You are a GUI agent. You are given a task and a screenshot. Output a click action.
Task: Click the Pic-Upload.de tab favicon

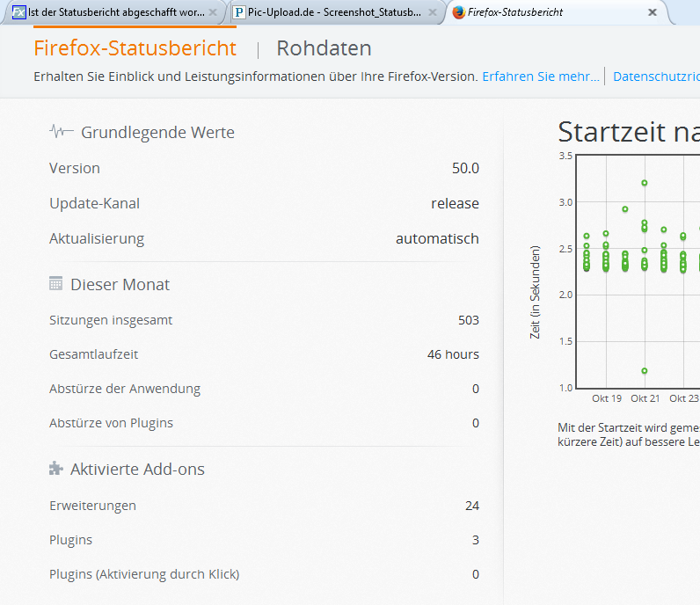[238, 12]
